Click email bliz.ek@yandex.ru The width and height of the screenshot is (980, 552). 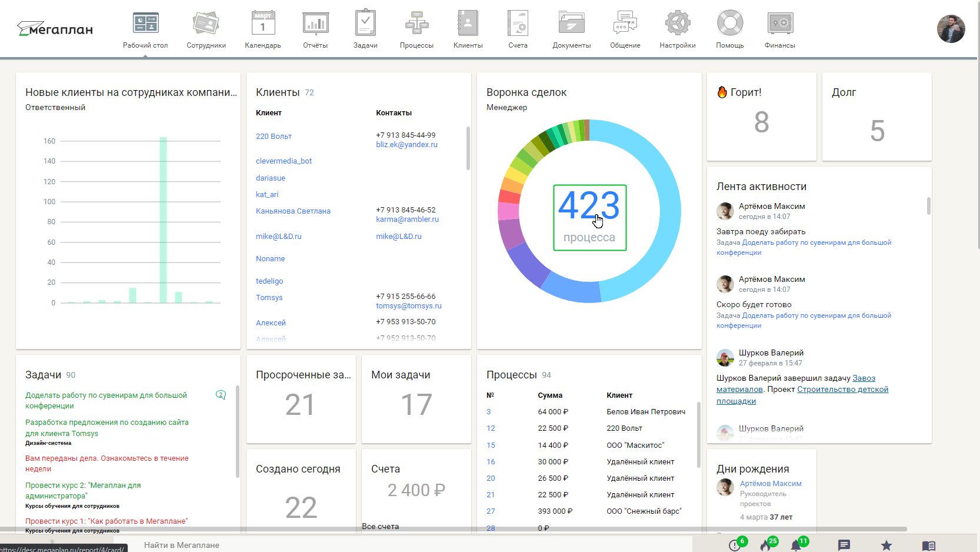(x=406, y=145)
